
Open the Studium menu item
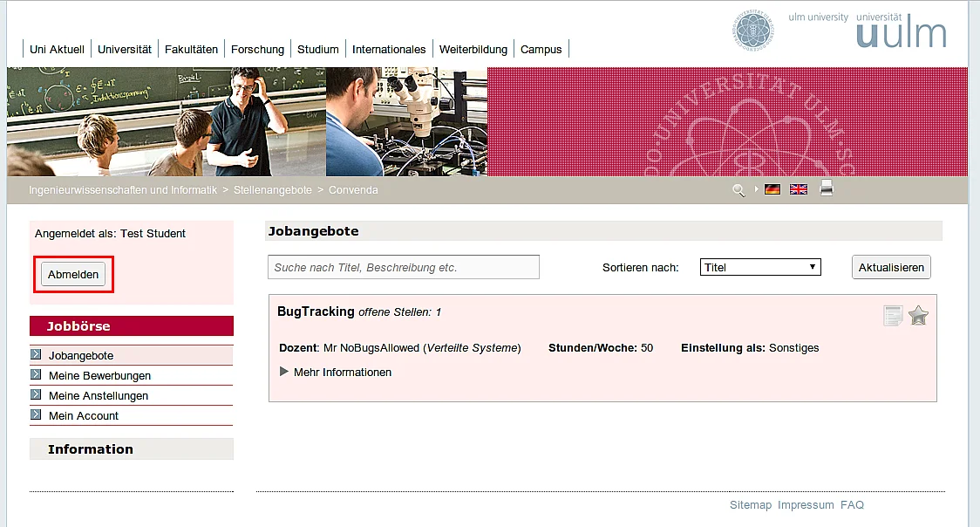point(318,50)
